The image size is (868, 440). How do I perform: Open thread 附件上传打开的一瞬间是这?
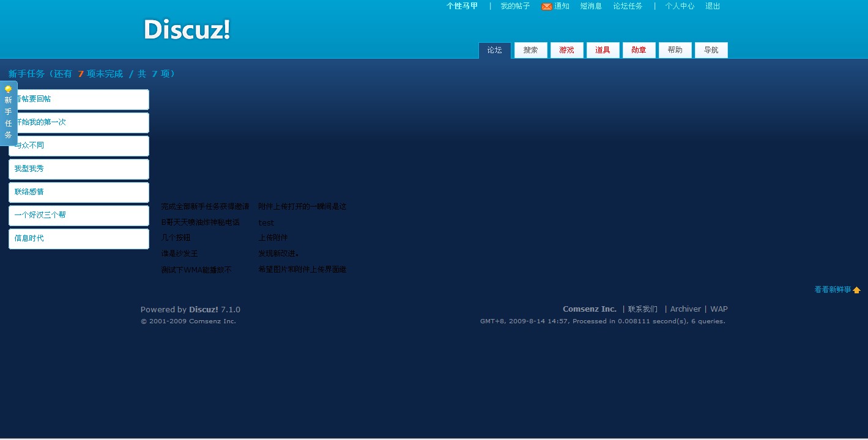click(302, 207)
